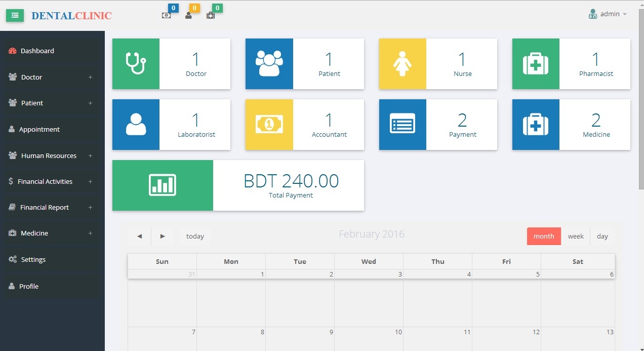Click the Patient group tile icon
This screenshot has height=351, width=644.
click(x=269, y=64)
